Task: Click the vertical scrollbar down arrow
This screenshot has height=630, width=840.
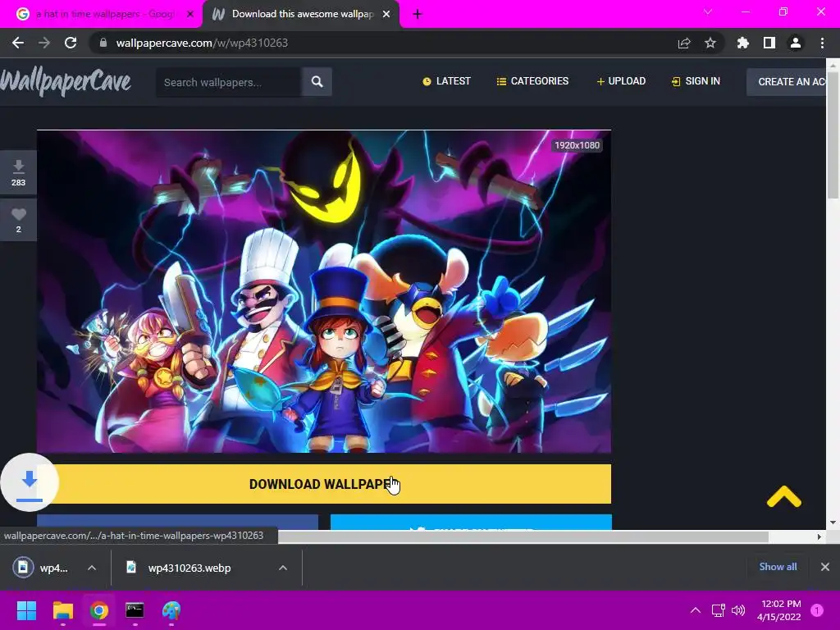Action: 833,523
